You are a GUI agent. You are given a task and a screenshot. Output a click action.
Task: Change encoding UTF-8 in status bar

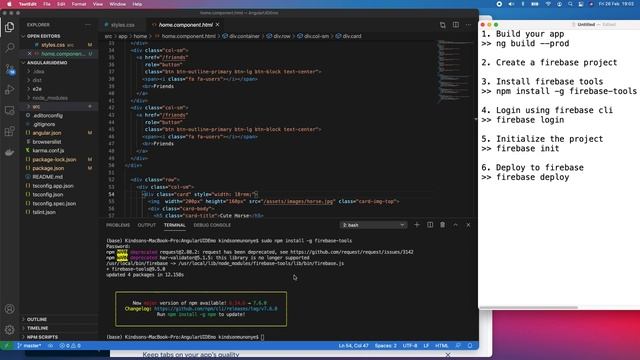point(410,346)
